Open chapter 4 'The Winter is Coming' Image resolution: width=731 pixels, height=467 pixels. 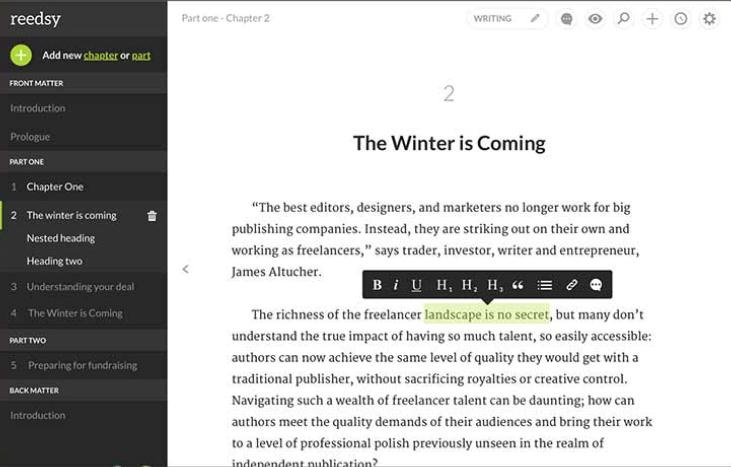[75, 313]
